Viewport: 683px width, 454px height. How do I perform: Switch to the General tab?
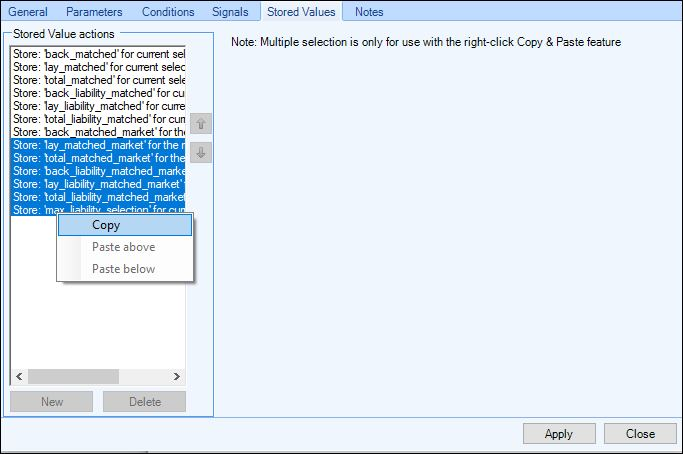click(x=28, y=12)
